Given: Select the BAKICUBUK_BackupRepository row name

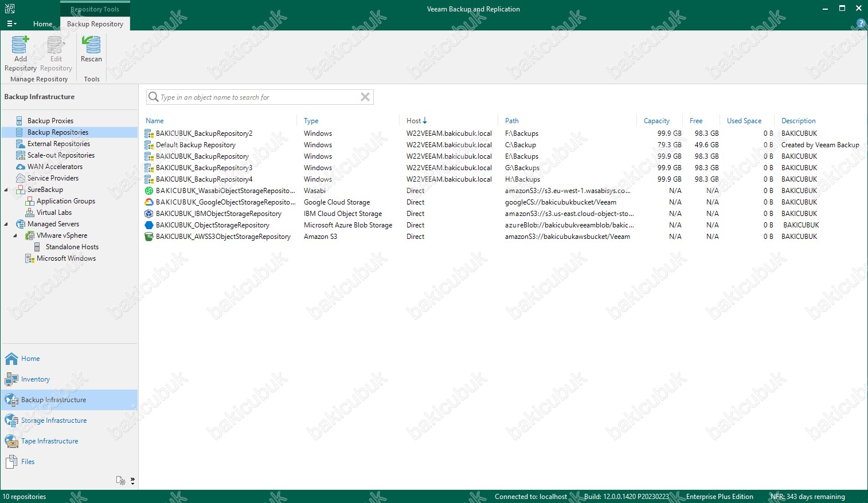Looking at the screenshot, I should [202, 156].
